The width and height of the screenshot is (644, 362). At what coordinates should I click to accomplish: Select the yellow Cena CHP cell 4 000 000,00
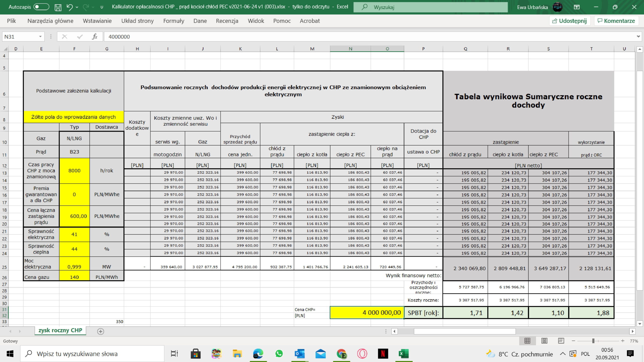[x=367, y=312]
